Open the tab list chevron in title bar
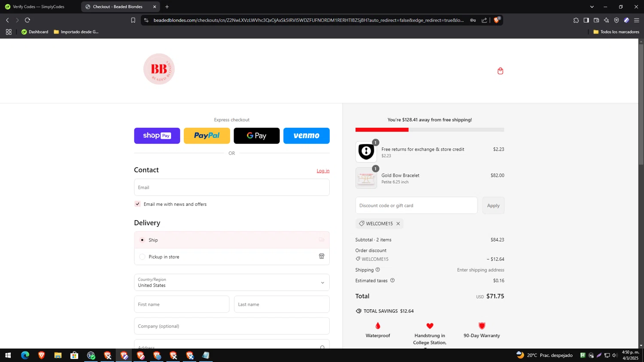 [592, 7]
